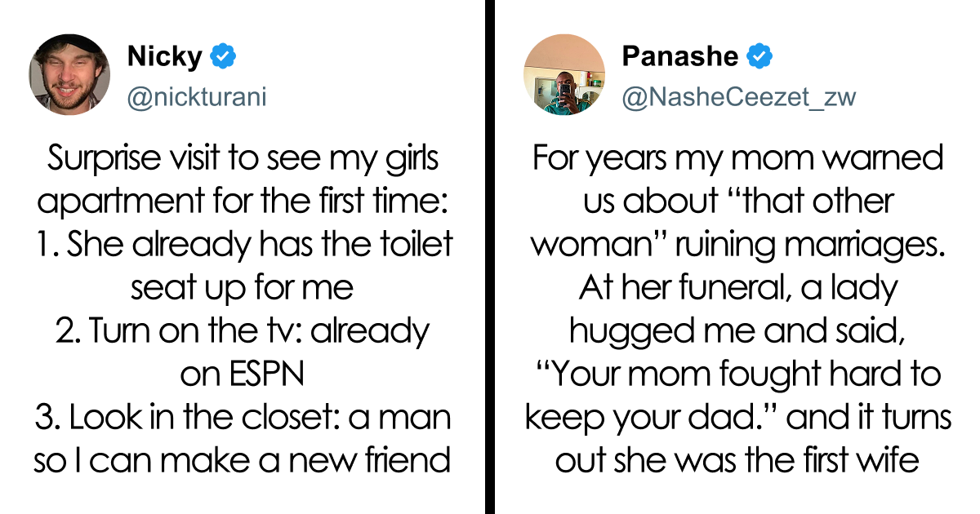Click Nicky's verified badge icon
Image resolution: width=980 pixels, height=514 pixels.
coord(223,57)
